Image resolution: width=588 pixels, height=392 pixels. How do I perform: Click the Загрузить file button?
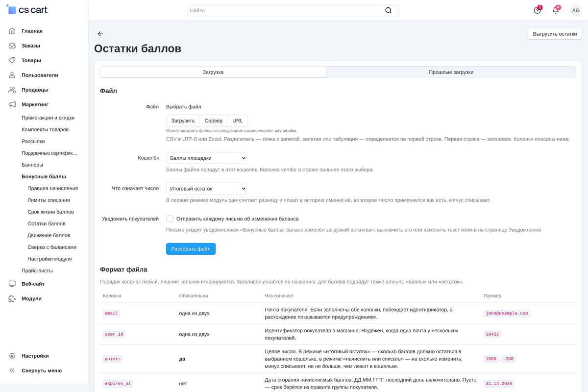pyautogui.click(x=183, y=121)
